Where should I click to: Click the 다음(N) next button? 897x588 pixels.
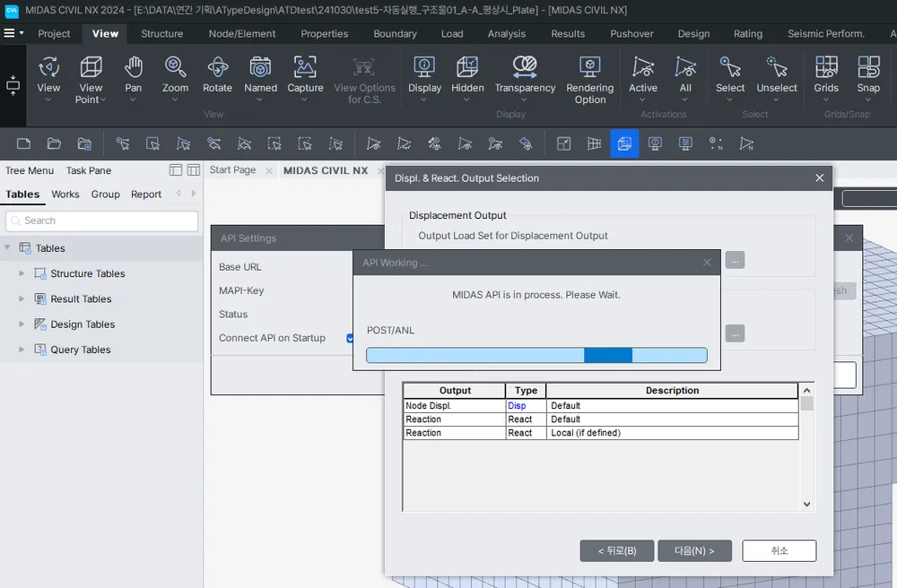694,551
